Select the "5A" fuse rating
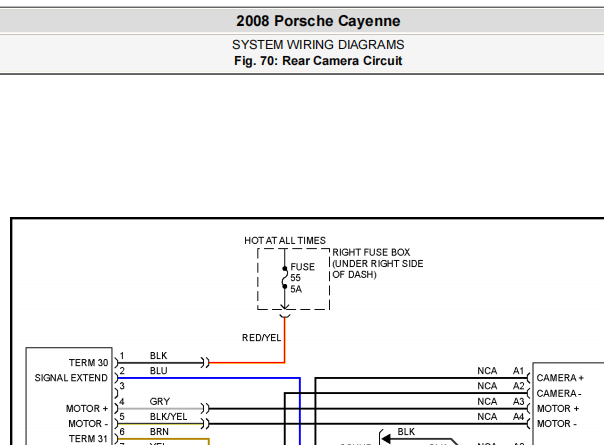This screenshot has width=604, height=445. tap(296, 289)
